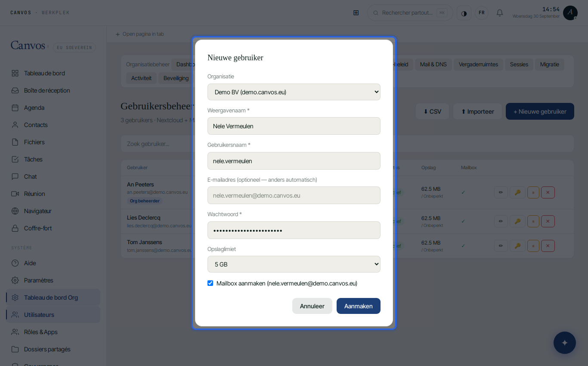Click the Annuleer button
Screen dimensions: 588x366
pos(312,306)
